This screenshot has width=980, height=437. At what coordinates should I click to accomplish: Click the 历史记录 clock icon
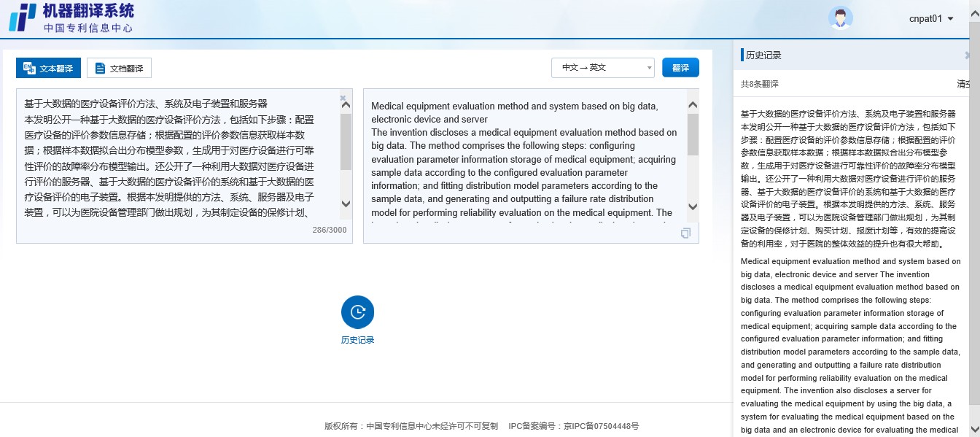[357, 312]
